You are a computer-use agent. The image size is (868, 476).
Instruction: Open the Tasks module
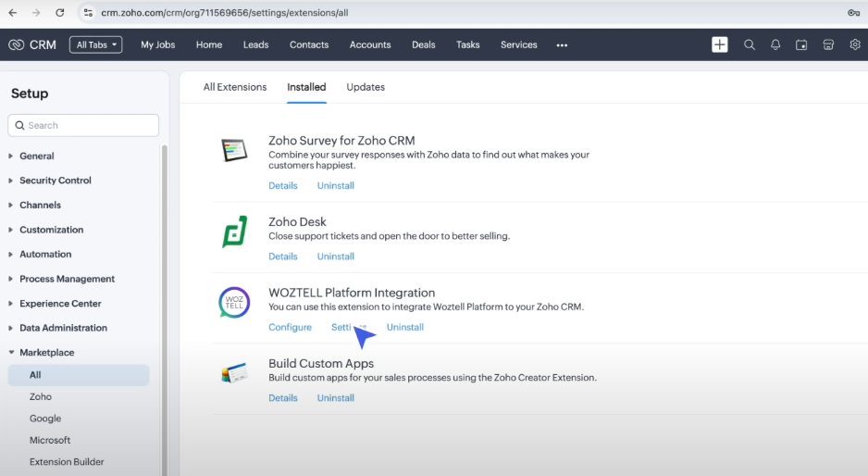pyautogui.click(x=467, y=44)
